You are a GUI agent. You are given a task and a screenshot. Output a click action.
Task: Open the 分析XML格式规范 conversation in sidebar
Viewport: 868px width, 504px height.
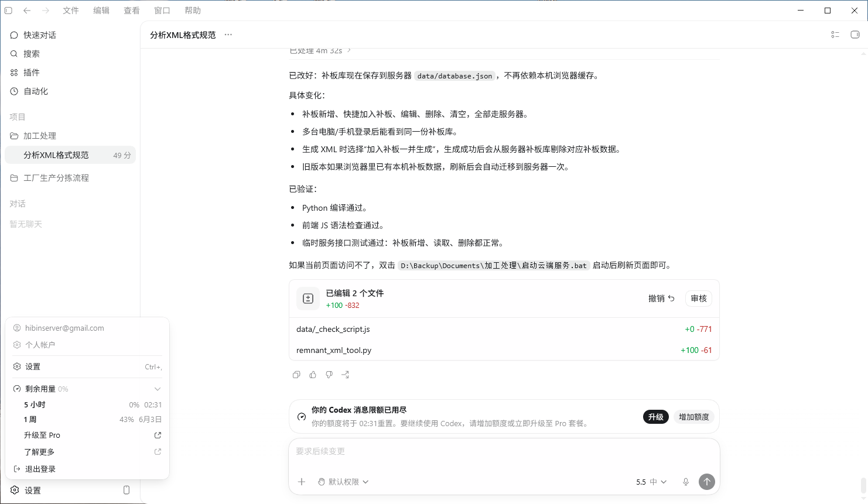coord(70,155)
